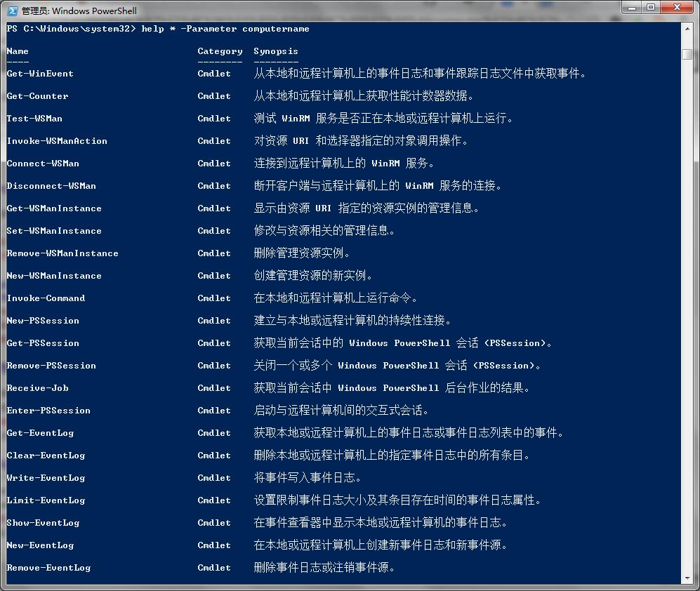
Task: Click the 'Get-WSManInstance' entry
Action: 54,208
